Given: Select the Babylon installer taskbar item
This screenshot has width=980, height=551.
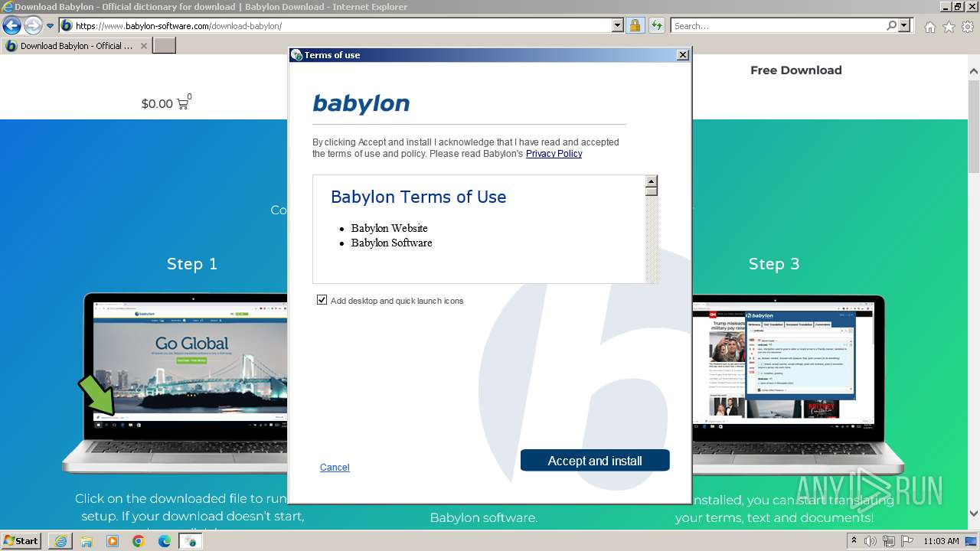Looking at the screenshot, I should tap(190, 541).
